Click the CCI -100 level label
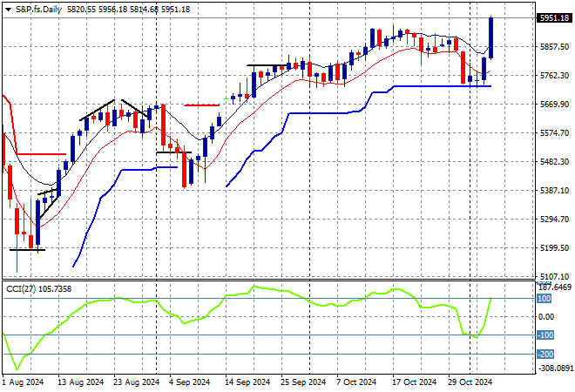The width and height of the screenshot is (575, 392). tap(545, 335)
